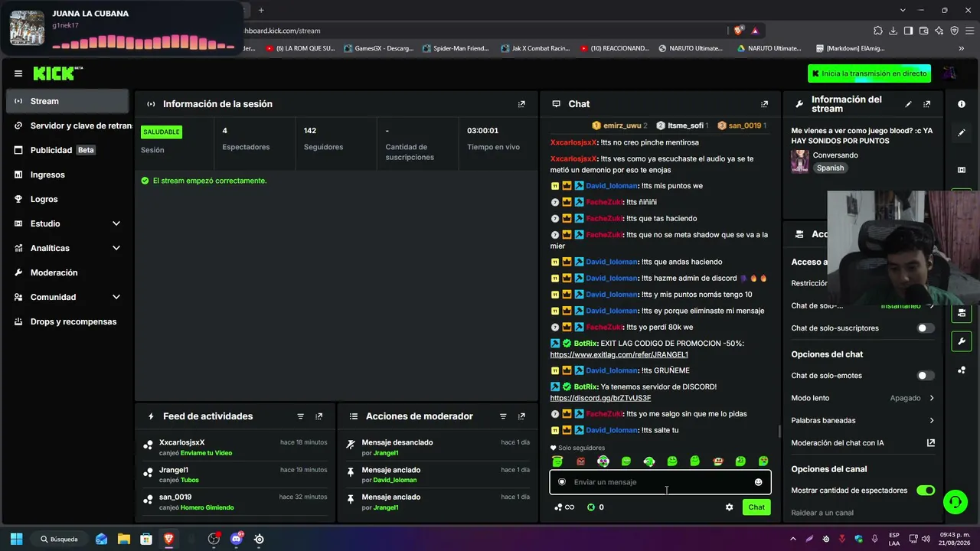The image size is (980, 551).
Task: Open the Jak X Combat Racing bookmark
Action: tap(535, 48)
